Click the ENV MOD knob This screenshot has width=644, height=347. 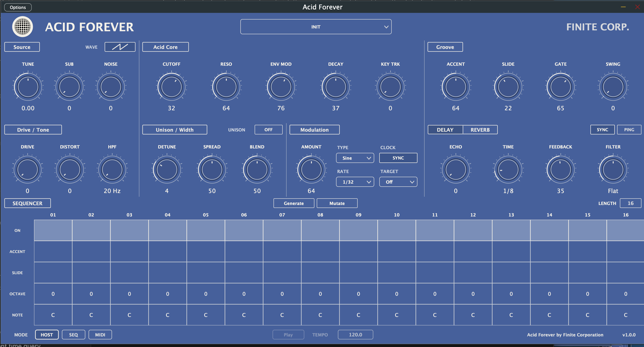pyautogui.click(x=281, y=87)
